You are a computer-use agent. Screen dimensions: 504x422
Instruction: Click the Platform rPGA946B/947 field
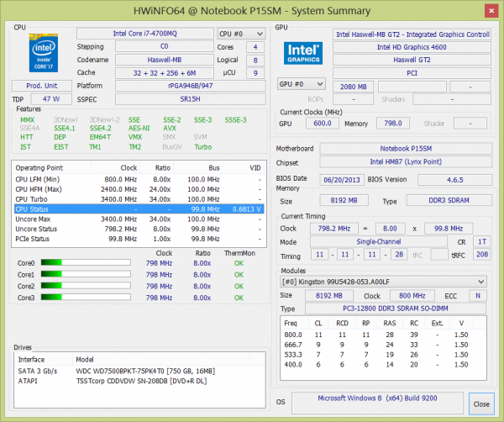coord(191,86)
